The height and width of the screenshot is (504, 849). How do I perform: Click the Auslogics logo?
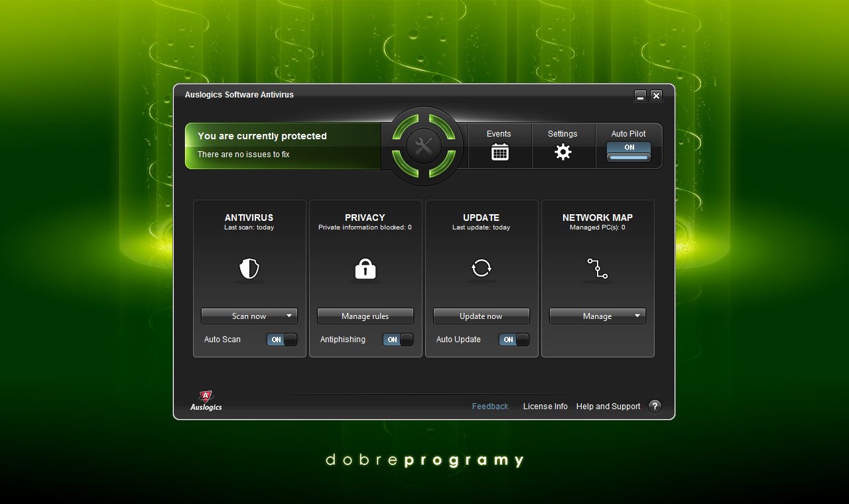pos(206,401)
